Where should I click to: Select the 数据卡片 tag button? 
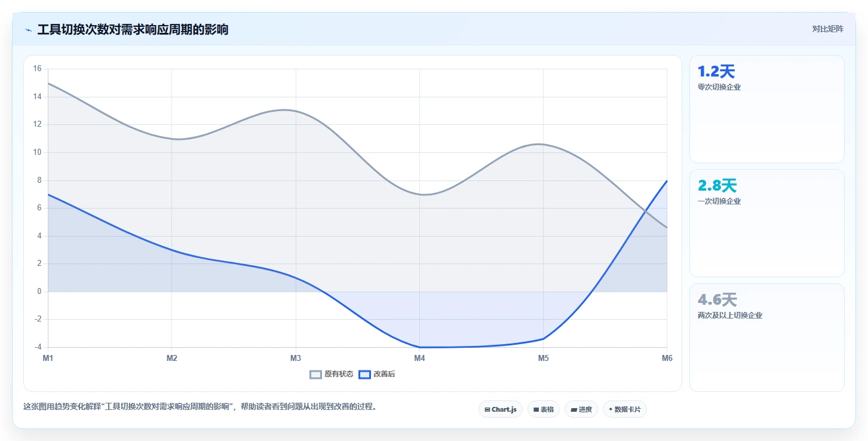click(625, 409)
